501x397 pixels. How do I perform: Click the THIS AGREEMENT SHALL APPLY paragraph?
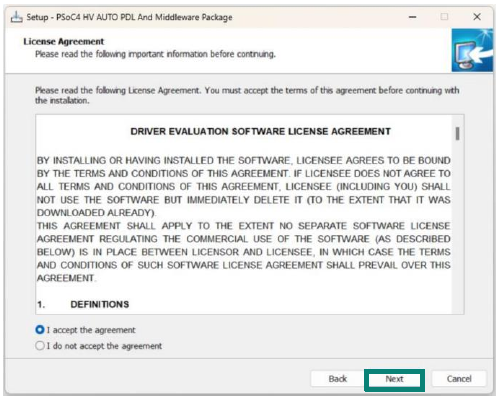(x=244, y=252)
